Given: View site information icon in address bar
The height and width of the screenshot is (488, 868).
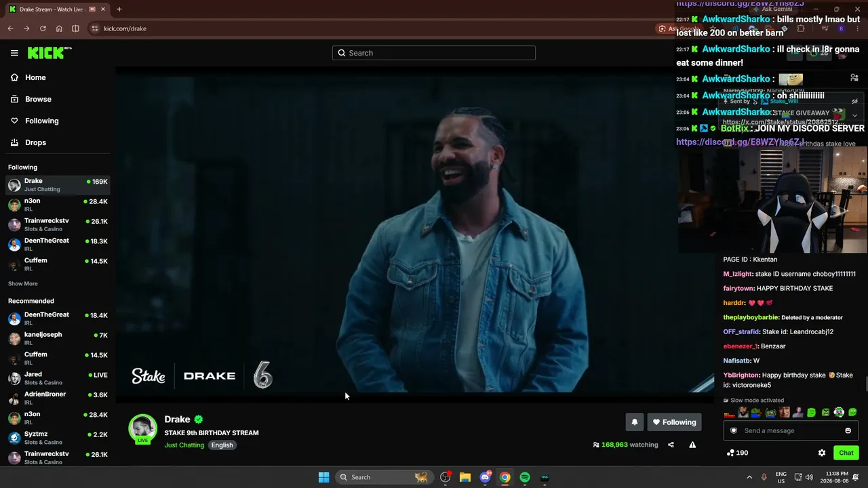Looking at the screenshot, I should pos(95,28).
